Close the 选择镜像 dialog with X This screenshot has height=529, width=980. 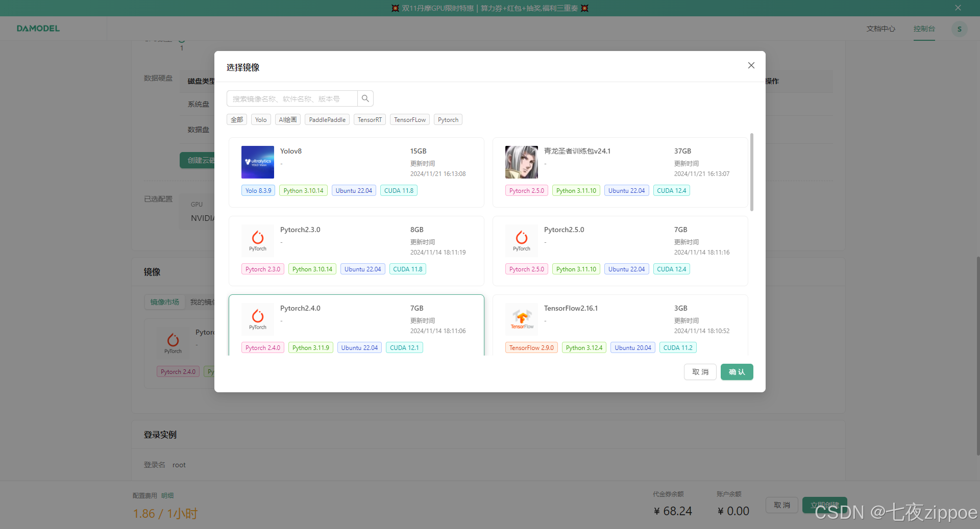point(751,65)
